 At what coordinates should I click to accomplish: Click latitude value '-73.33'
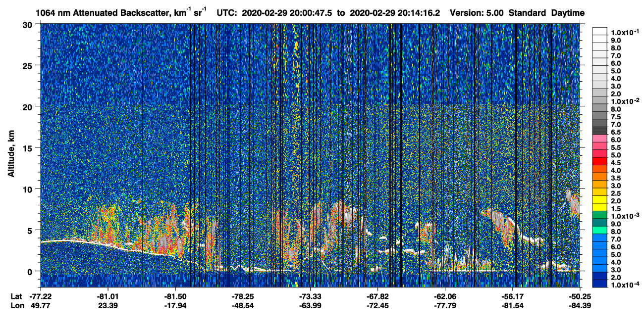[x=310, y=296]
